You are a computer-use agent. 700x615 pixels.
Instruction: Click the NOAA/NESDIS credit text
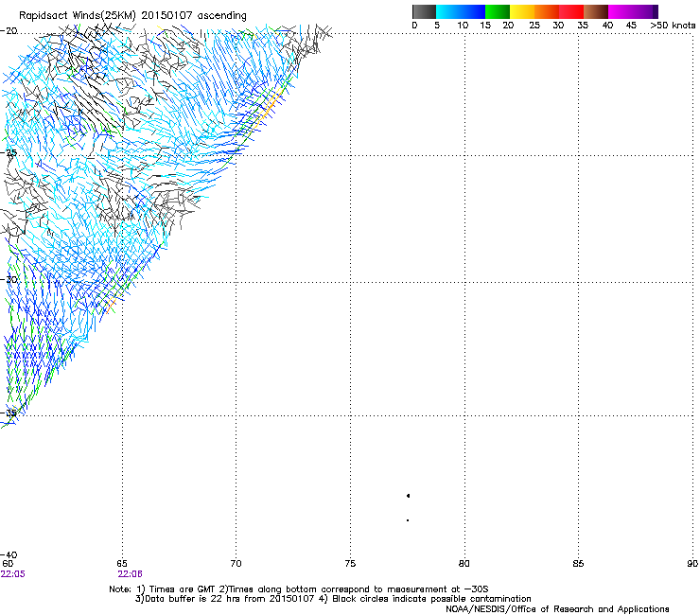point(557,609)
